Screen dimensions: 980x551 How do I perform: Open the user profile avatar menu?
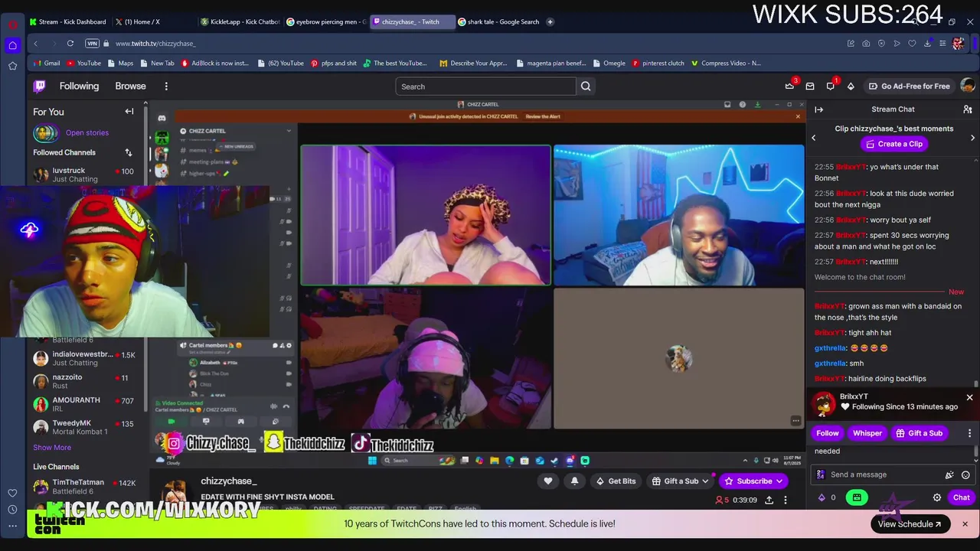pos(968,86)
